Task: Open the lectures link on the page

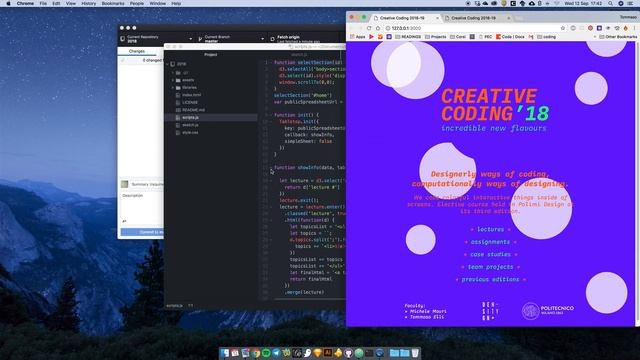Action: 490,229
